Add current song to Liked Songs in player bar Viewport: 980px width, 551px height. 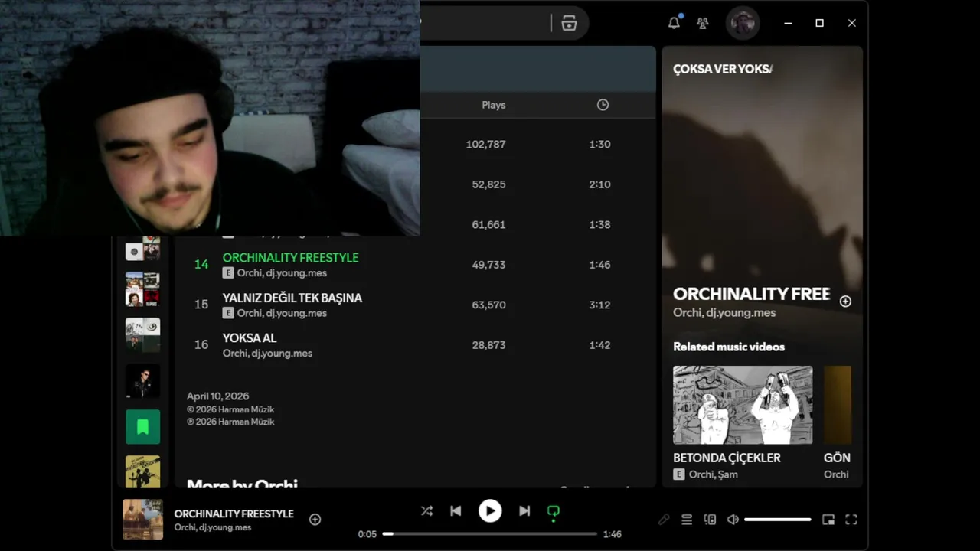[315, 520]
